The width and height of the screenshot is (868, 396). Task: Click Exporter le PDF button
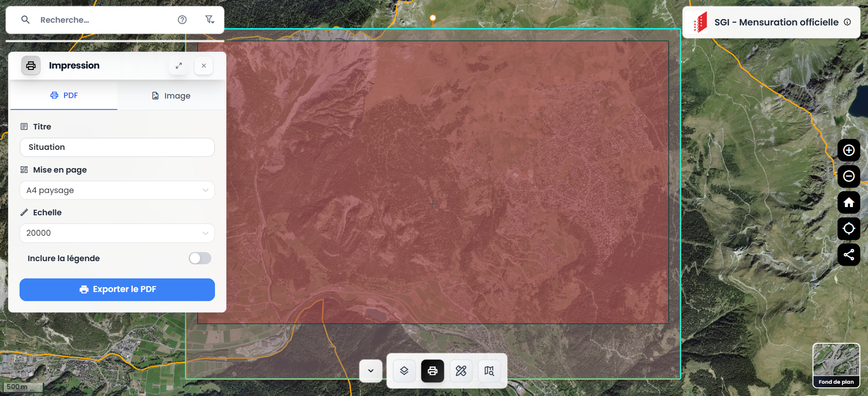117,290
